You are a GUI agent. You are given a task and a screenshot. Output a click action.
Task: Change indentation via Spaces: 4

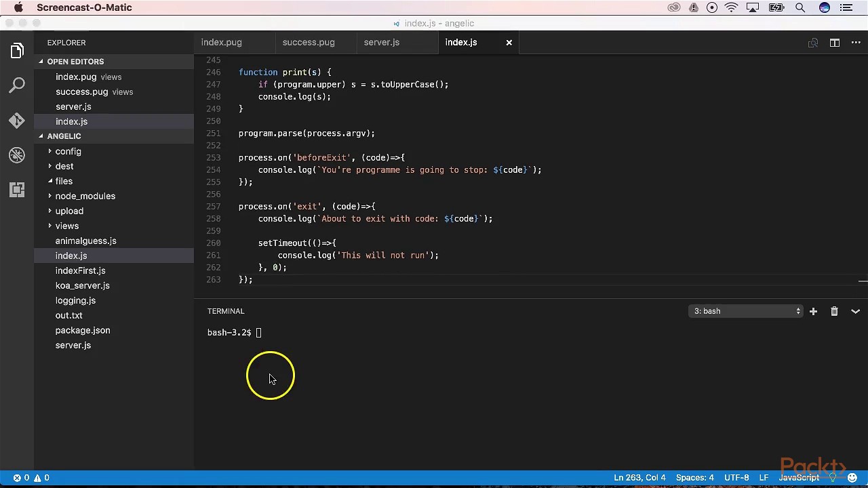pos(694,478)
